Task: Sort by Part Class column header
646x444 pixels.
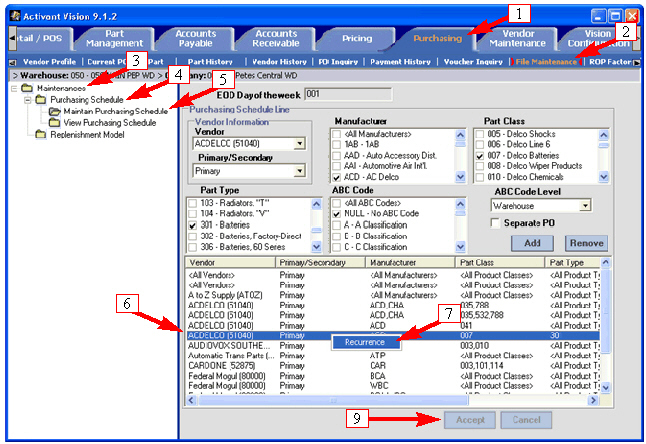Action: 500,262
